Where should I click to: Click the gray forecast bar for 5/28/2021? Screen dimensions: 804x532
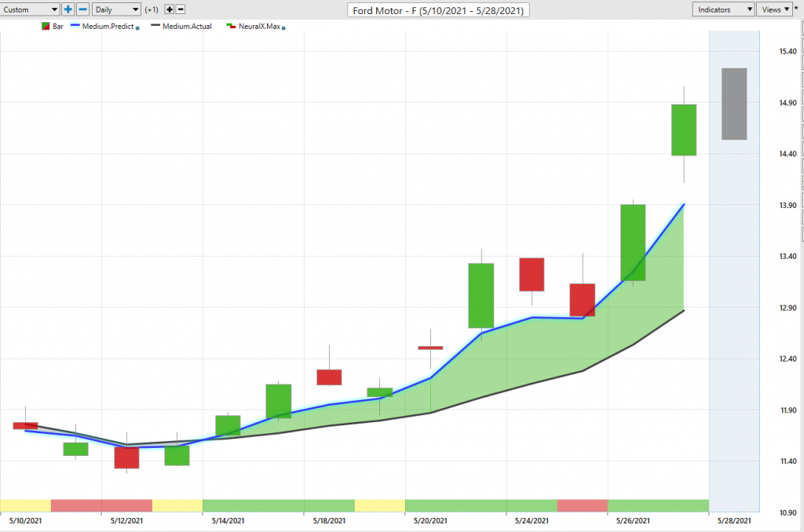pyautogui.click(x=734, y=104)
